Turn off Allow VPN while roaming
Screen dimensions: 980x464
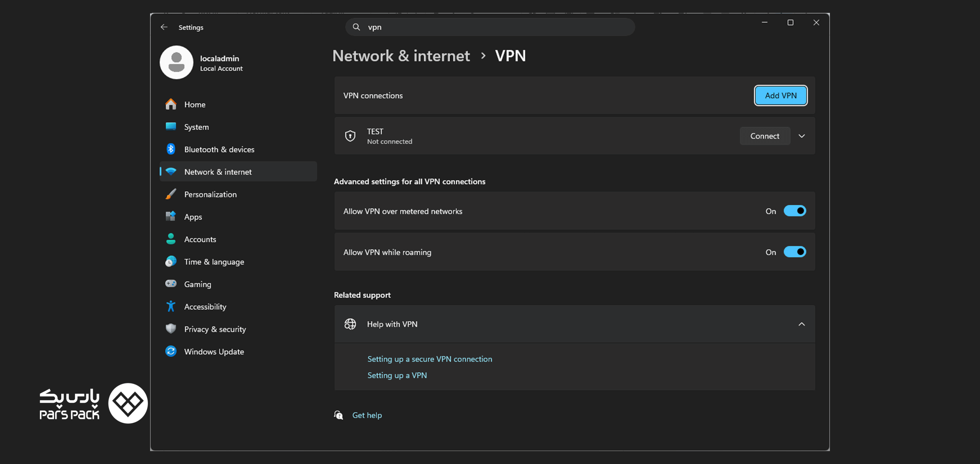[795, 252]
